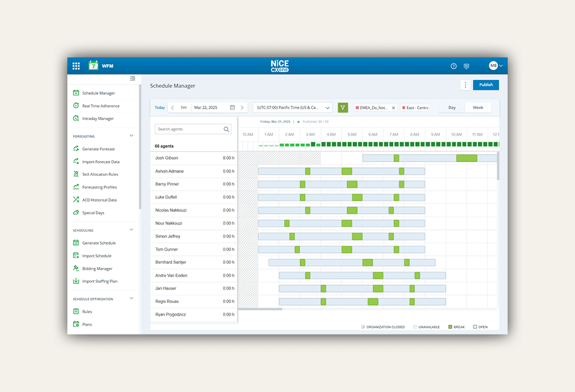Collapse the Scheduling section chevron

pos(131,230)
